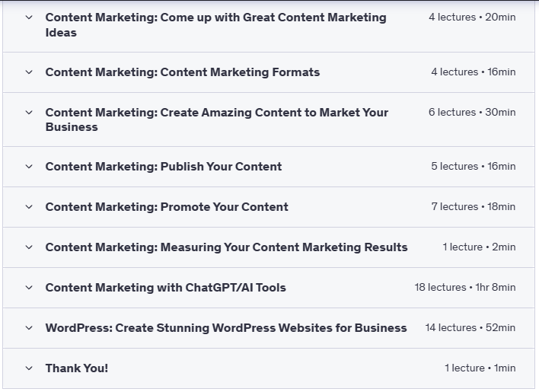Click chevron for Great Content Marketing Ideas
The width and height of the screenshot is (539, 392).
(29, 17)
